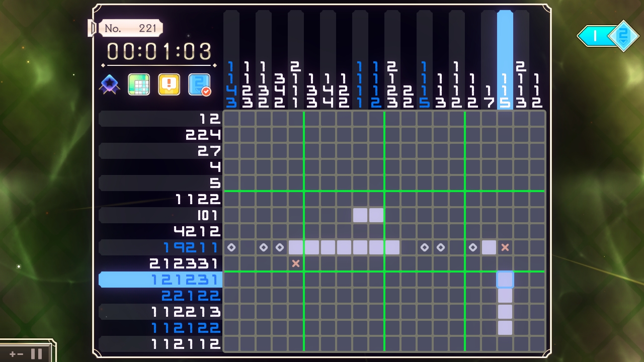This screenshot has width=644, height=362.
Task: Click the blue diamond icon with number 2
Action: (x=623, y=36)
